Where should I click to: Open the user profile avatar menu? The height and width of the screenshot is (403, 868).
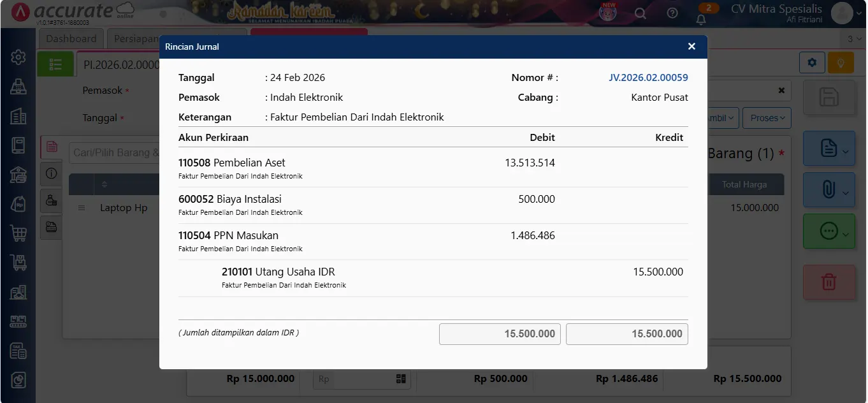point(842,13)
